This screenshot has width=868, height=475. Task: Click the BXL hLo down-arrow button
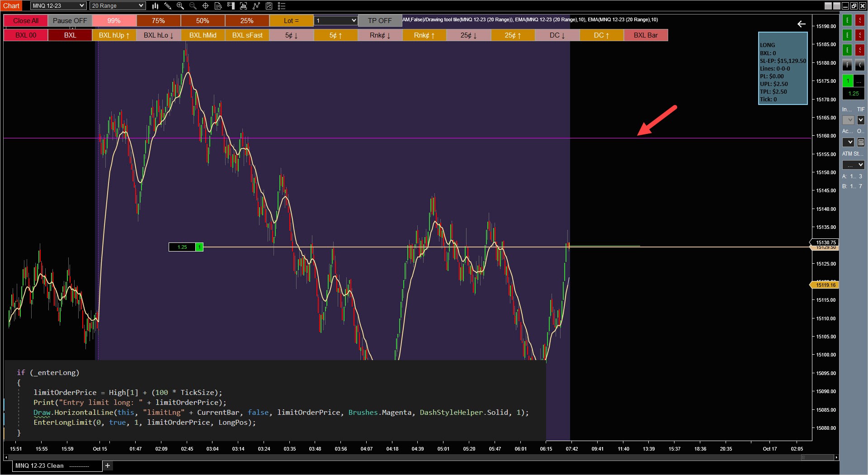tap(158, 35)
